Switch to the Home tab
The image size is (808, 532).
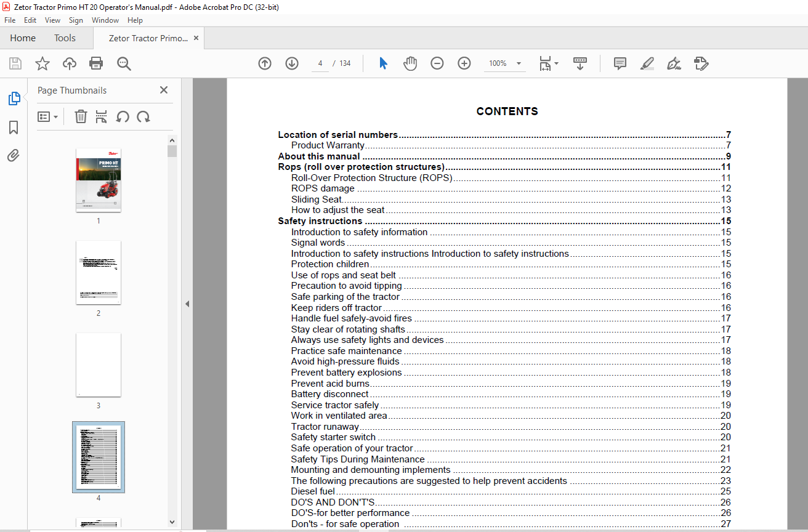[23, 38]
